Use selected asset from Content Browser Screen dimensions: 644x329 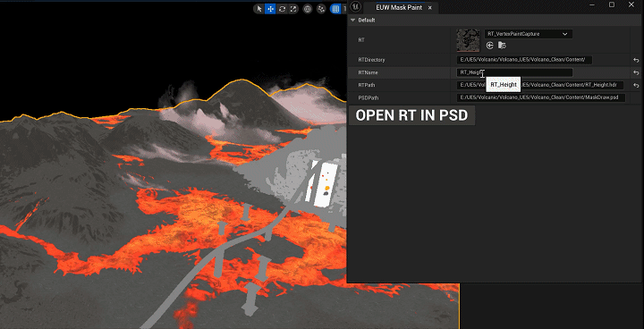click(489, 46)
